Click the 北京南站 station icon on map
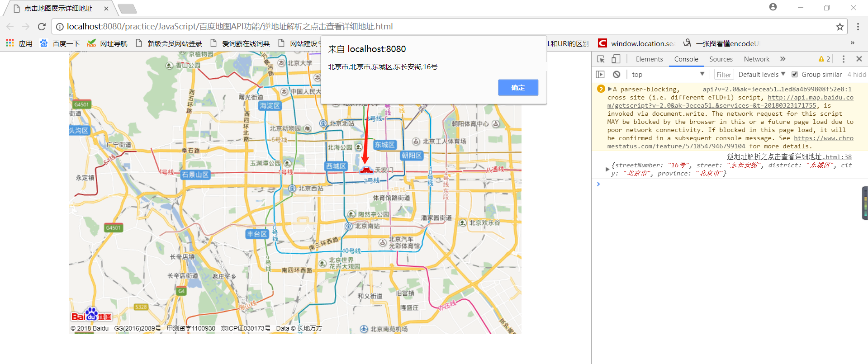 (349, 226)
